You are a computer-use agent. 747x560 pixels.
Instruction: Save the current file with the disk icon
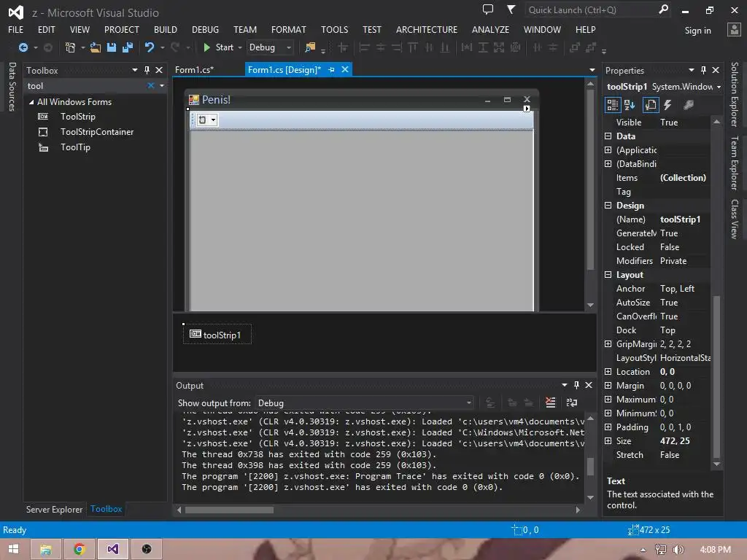pyautogui.click(x=112, y=47)
